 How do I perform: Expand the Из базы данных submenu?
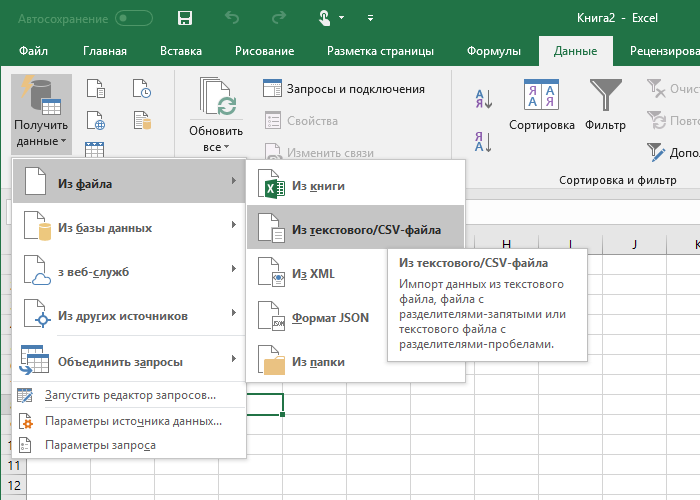pyautogui.click(x=129, y=226)
